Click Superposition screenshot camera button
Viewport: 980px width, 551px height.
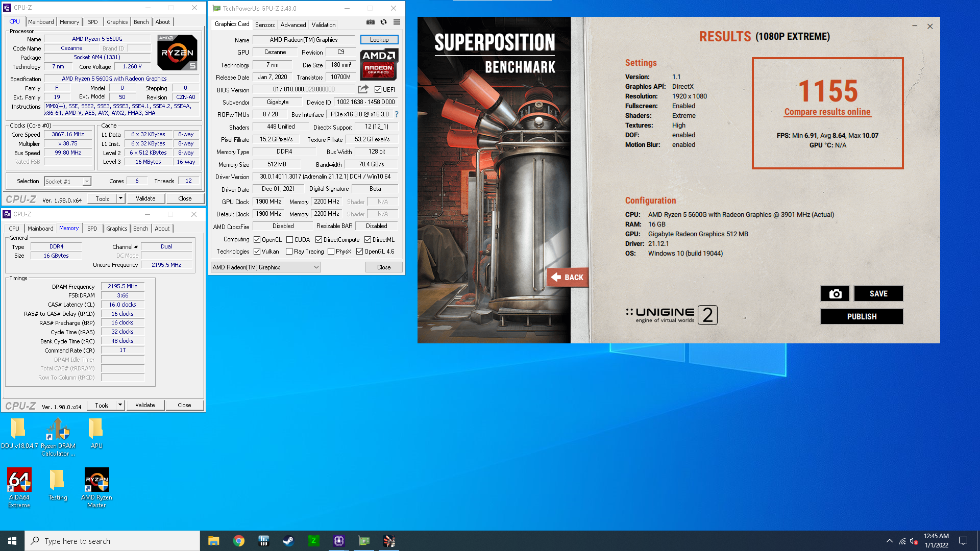point(835,293)
